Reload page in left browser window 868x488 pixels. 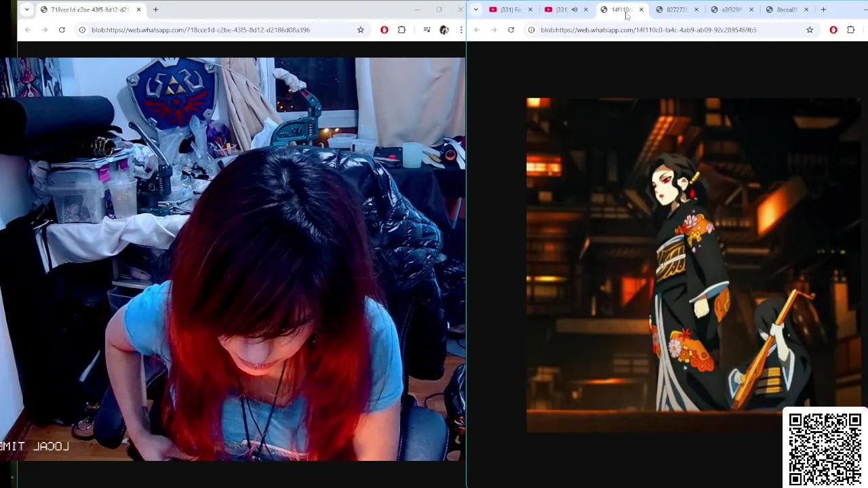tap(62, 30)
